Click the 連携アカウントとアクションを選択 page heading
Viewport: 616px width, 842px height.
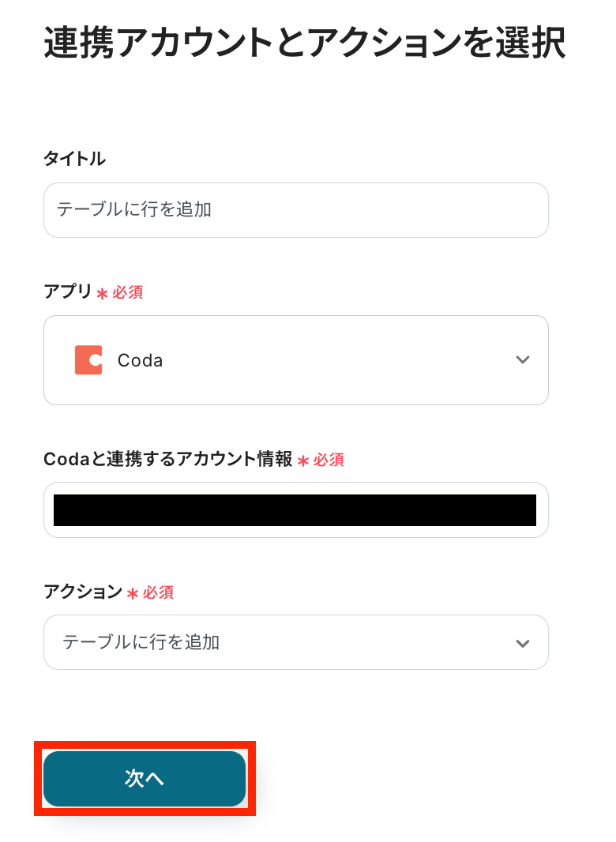(304, 43)
